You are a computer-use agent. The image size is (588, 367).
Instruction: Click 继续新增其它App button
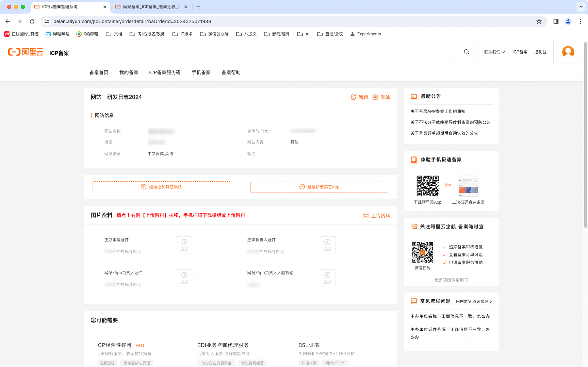319,187
